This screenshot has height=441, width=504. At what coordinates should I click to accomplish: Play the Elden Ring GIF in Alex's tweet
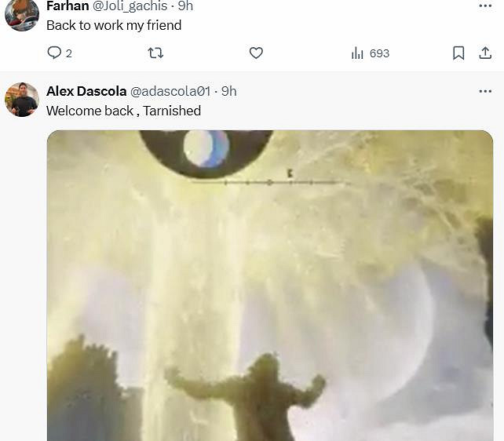[270, 285]
